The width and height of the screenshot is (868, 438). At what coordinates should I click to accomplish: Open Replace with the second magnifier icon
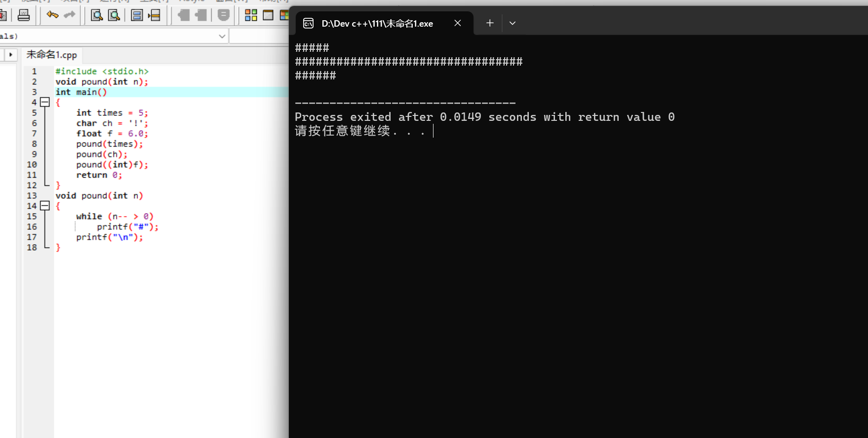114,15
